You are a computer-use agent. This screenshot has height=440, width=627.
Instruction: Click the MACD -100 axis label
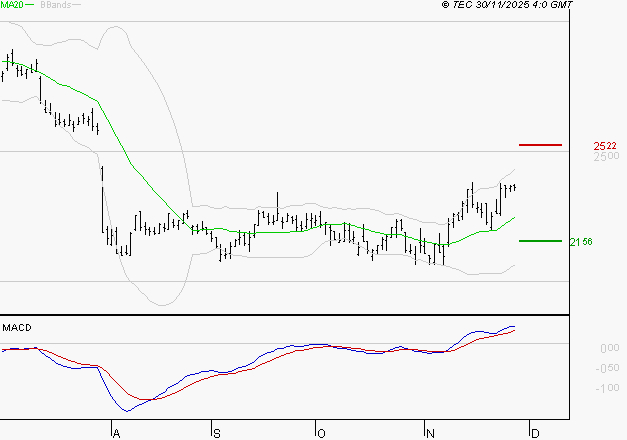(x=607, y=388)
